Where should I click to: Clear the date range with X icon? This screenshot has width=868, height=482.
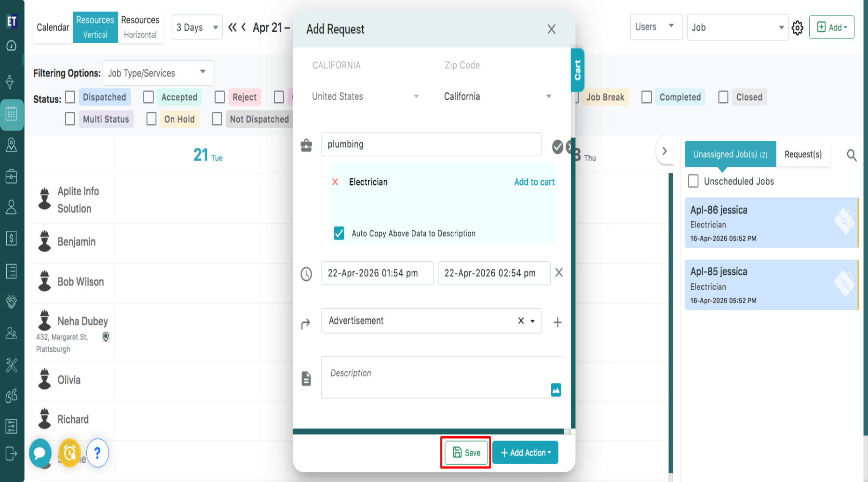559,273
